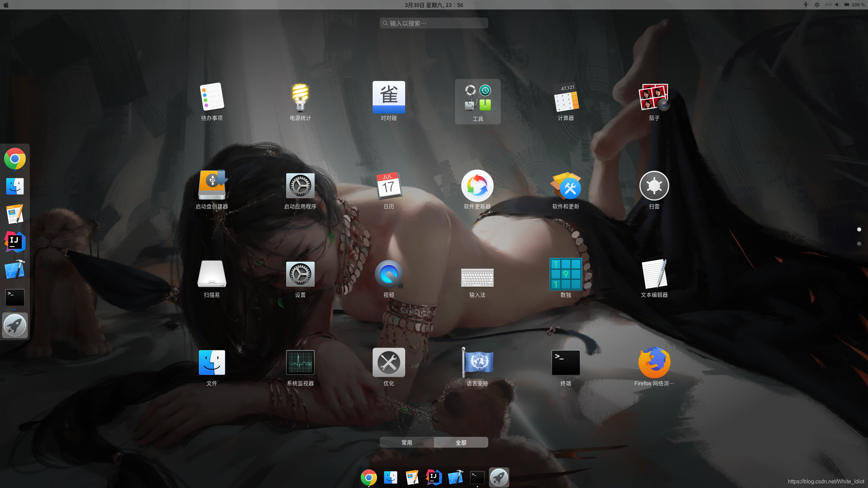Screen dimensions: 868x488
Task: Open the volume indicator in top bar
Action: pyautogui.click(x=837, y=5)
